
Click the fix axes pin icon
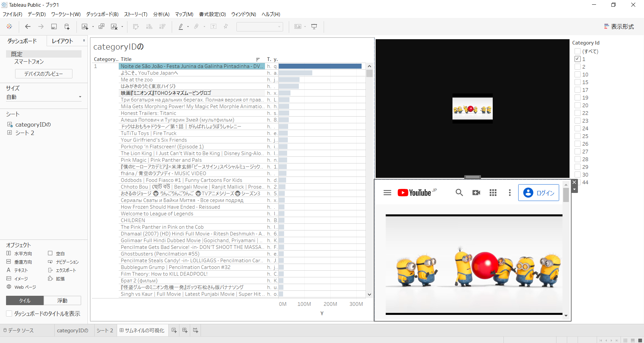pos(226,26)
